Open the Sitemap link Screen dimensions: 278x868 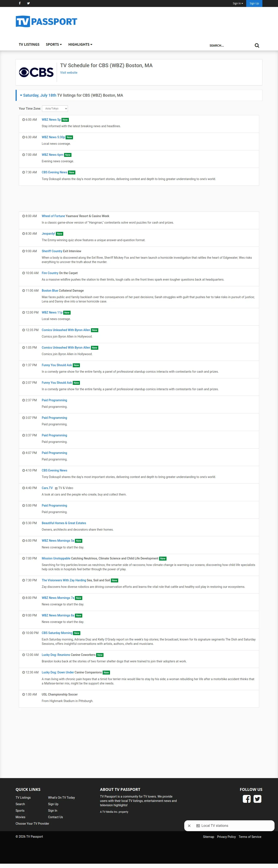[209, 837]
